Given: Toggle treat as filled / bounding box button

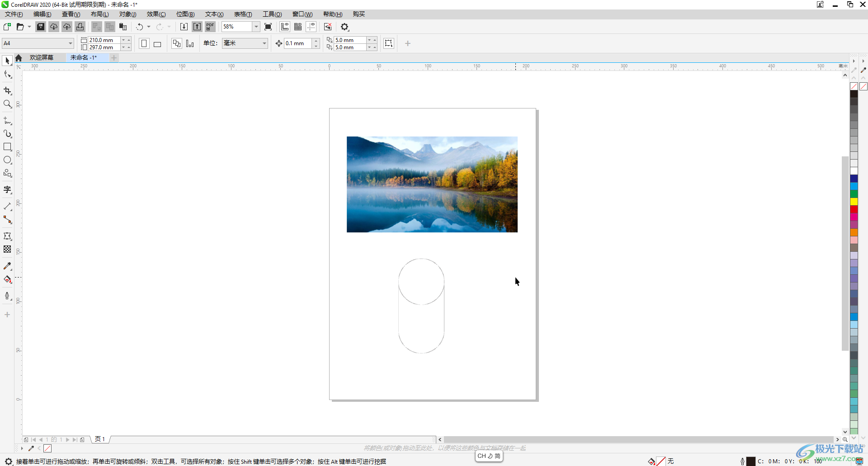Looking at the screenshot, I should click(x=389, y=43).
